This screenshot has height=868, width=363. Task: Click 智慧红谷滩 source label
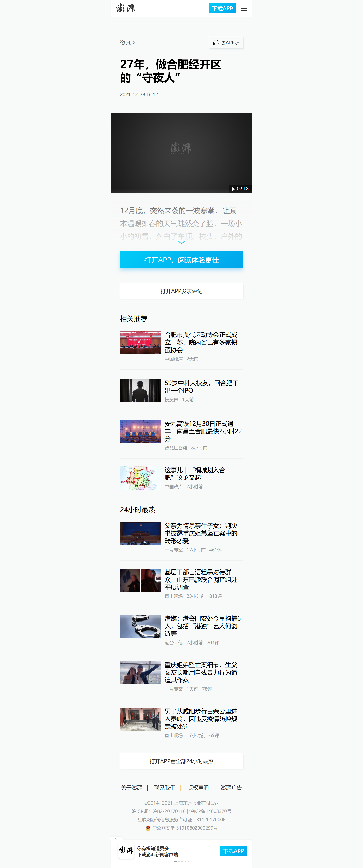[176, 448]
